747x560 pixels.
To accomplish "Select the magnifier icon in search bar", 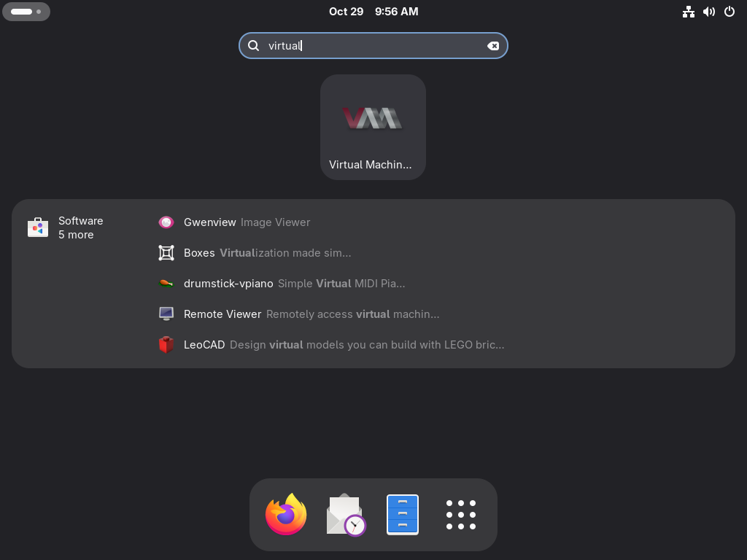I will click(253, 45).
